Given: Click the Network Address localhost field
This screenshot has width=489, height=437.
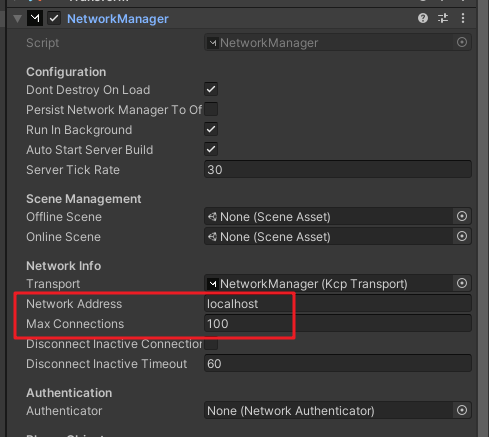Looking at the screenshot, I should (338, 303).
